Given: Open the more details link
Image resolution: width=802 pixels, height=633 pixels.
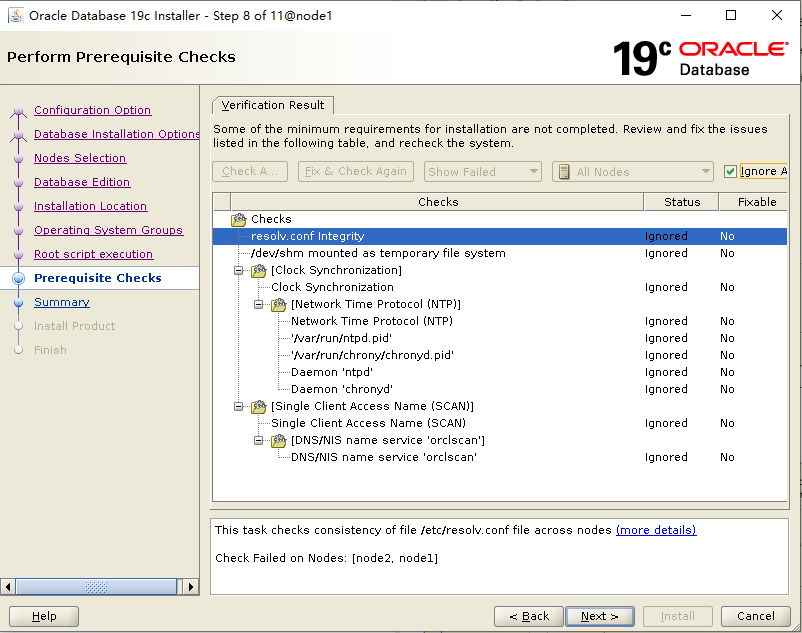Looking at the screenshot, I should tap(656, 530).
